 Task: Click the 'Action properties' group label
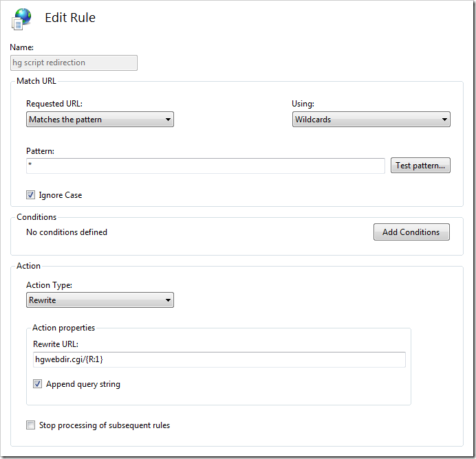tap(63, 328)
